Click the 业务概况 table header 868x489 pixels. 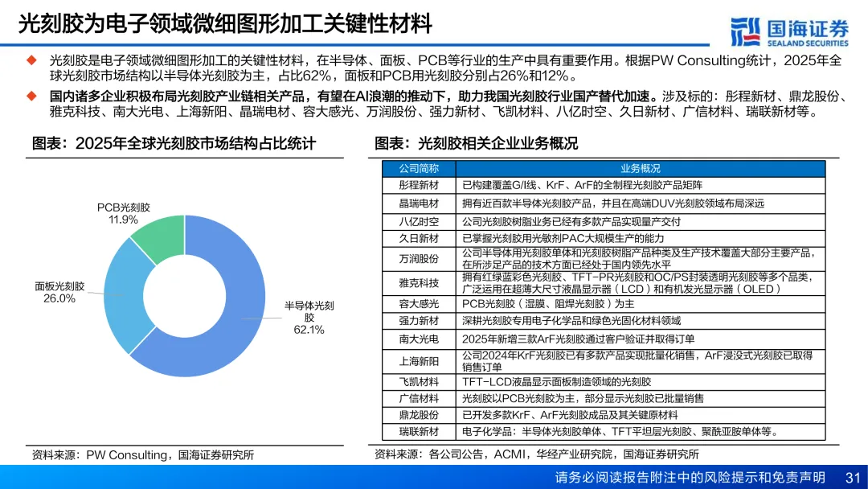(641, 168)
